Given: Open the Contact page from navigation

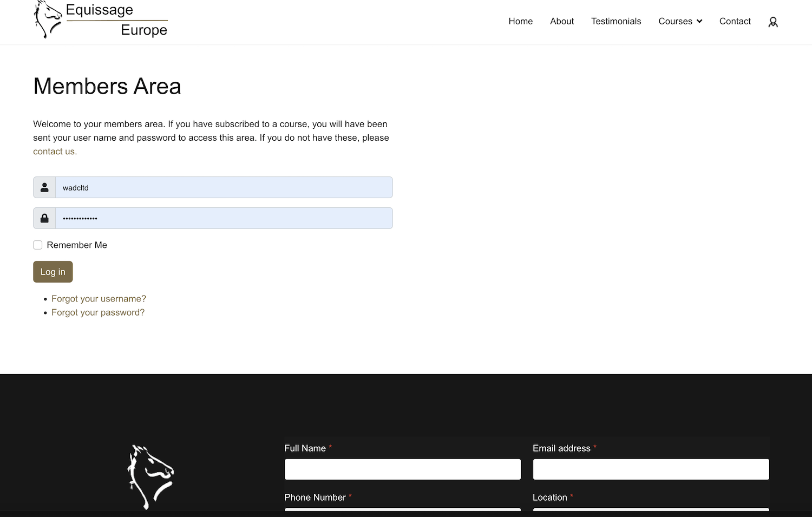Looking at the screenshot, I should 735,21.
